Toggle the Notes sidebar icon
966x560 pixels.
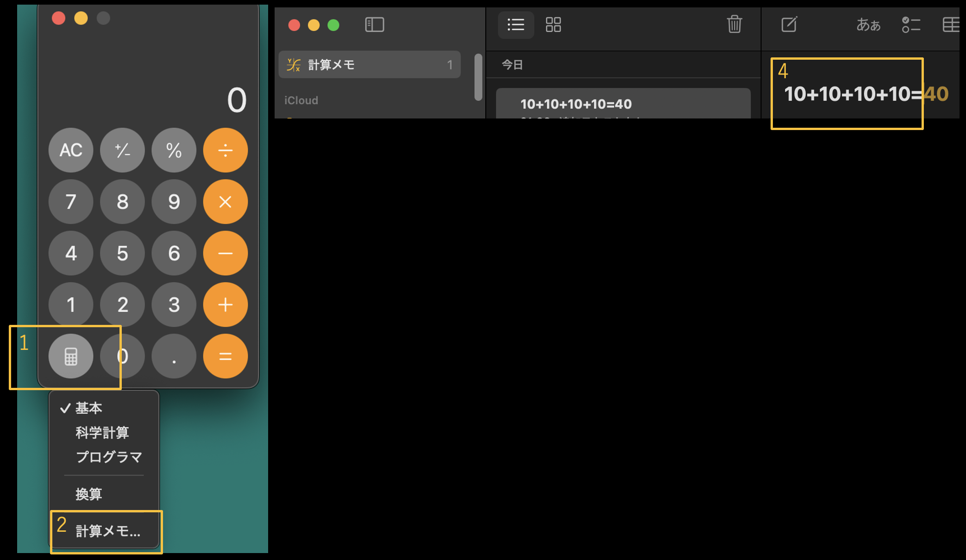pyautogui.click(x=374, y=25)
